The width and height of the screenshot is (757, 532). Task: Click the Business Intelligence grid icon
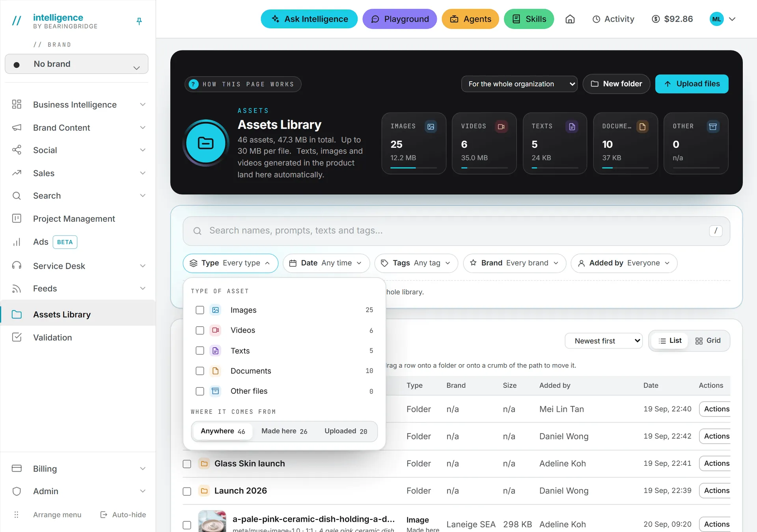pyautogui.click(x=17, y=104)
